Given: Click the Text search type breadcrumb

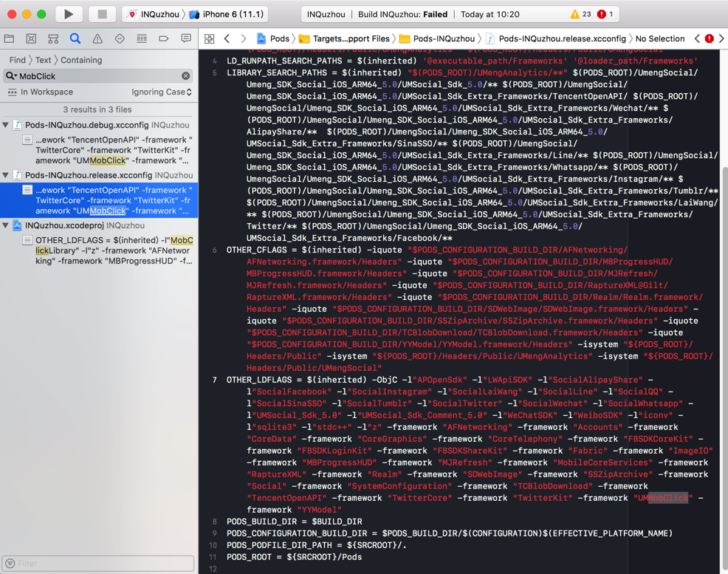Looking at the screenshot, I should (x=43, y=60).
